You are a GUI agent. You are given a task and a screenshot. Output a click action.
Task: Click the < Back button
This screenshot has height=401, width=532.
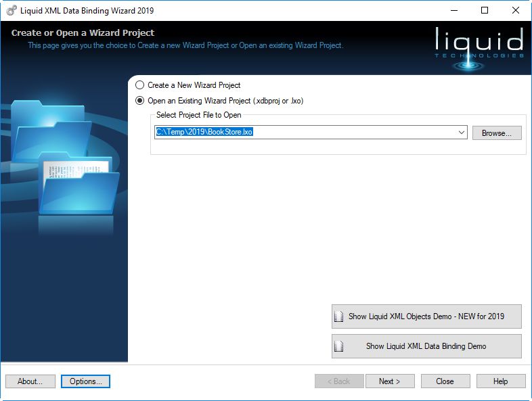[x=339, y=381]
